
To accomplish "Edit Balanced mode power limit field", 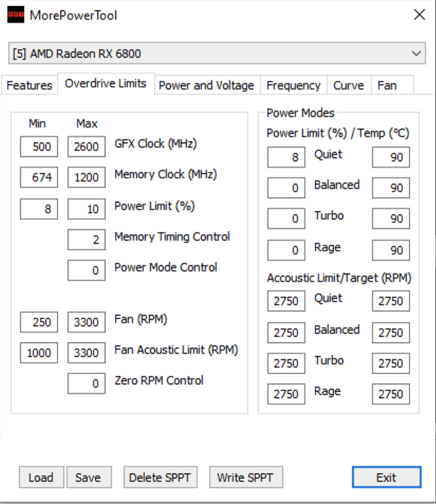I will 286,188.
